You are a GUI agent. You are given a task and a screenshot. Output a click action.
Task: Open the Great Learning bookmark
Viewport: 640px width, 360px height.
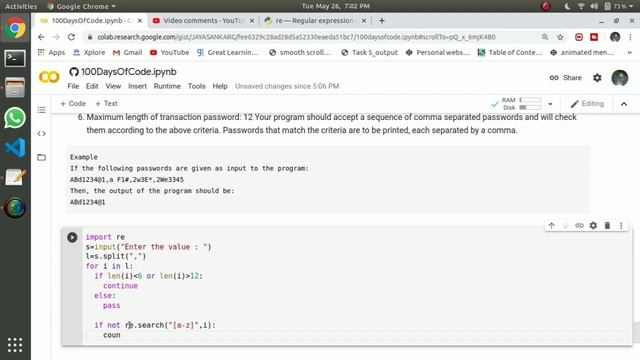[x=227, y=52]
